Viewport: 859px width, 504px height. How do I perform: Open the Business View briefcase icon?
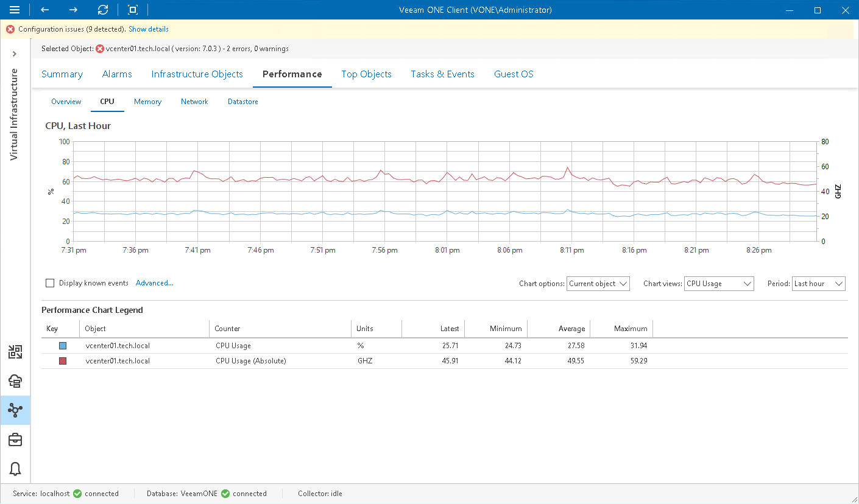[15, 439]
